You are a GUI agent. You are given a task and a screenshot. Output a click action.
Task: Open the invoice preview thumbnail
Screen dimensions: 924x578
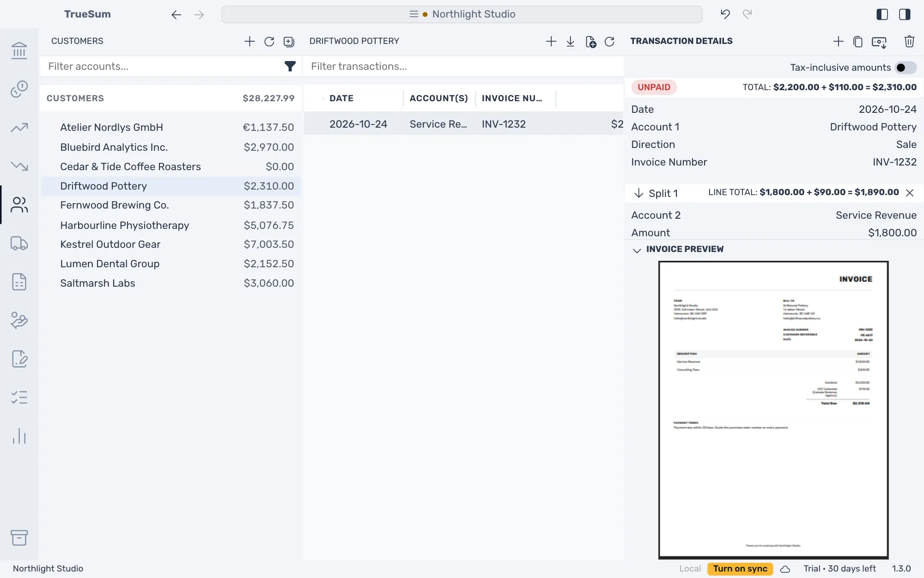tap(773, 410)
